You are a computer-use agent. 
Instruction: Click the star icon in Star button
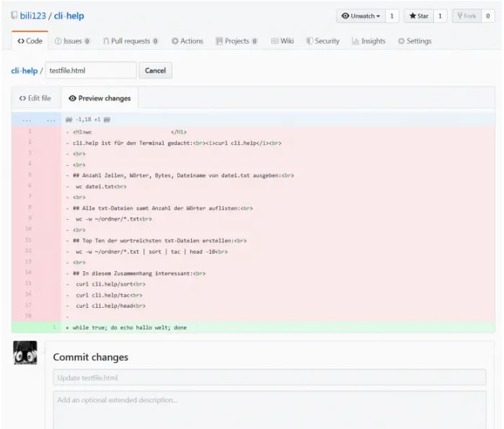coord(412,16)
